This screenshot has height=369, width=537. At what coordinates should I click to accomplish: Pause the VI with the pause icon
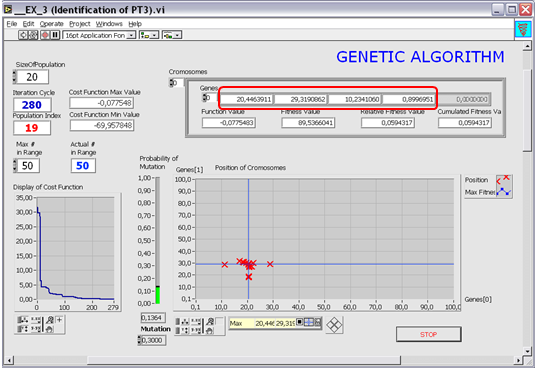pyautogui.click(x=55, y=35)
